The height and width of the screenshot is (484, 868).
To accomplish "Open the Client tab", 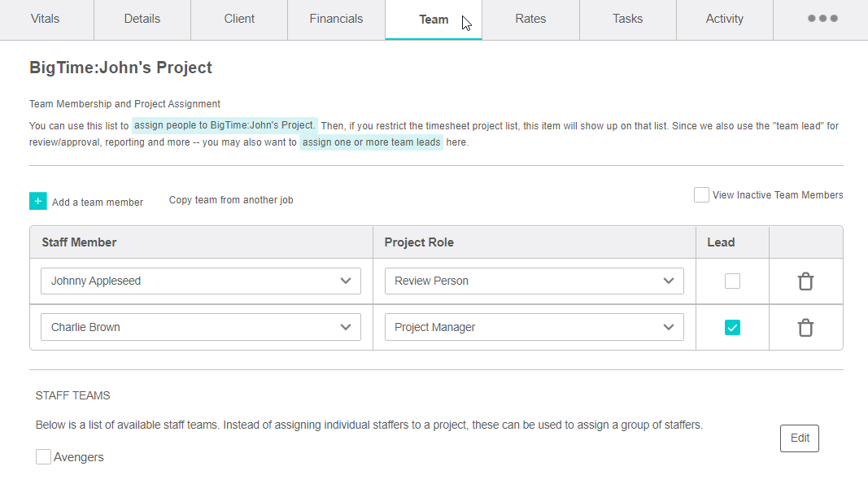I will 239,19.
